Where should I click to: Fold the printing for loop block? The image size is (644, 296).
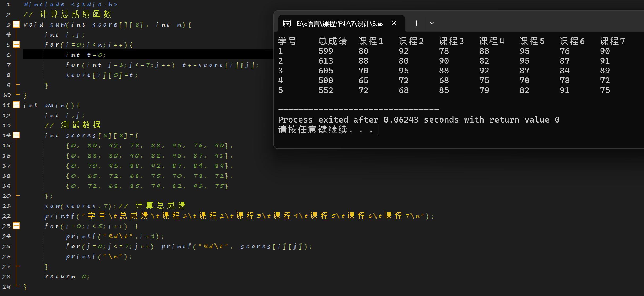[x=16, y=226]
